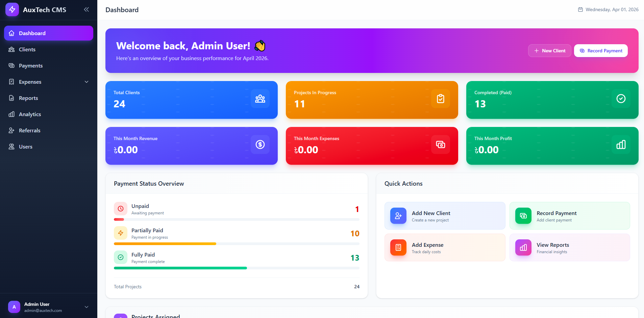The width and height of the screenshot is (644, 318).
Task: Open the Add Expense quick action card
Action: (444, 247)
